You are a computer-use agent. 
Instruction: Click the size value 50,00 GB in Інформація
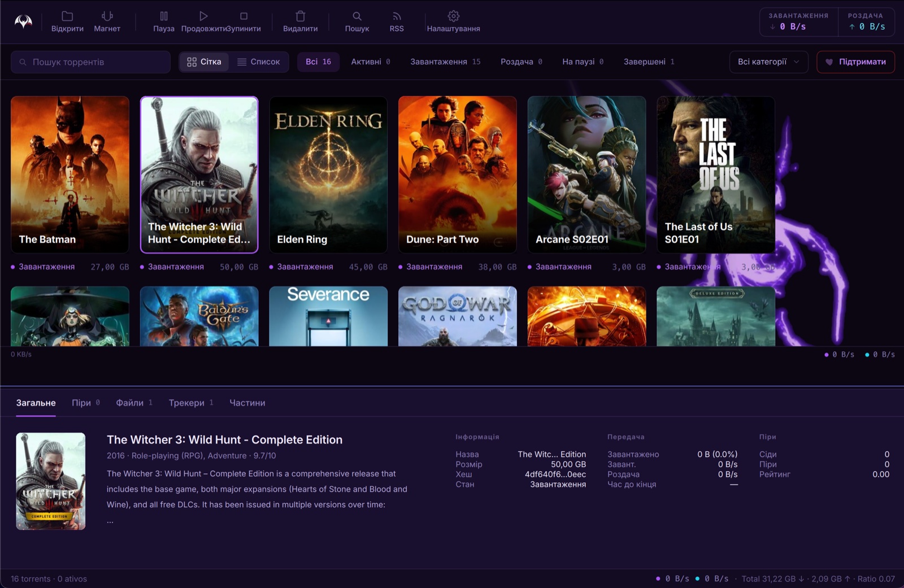568,464
